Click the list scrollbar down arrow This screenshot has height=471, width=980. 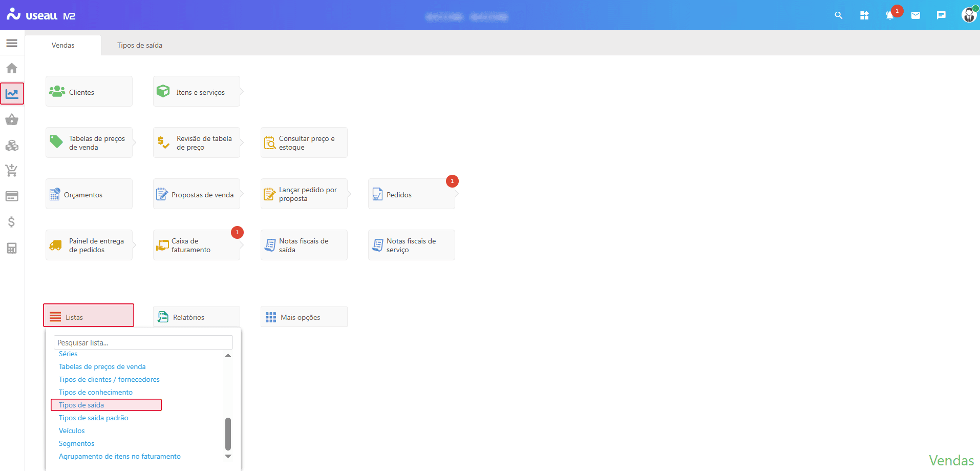[228, 456]
